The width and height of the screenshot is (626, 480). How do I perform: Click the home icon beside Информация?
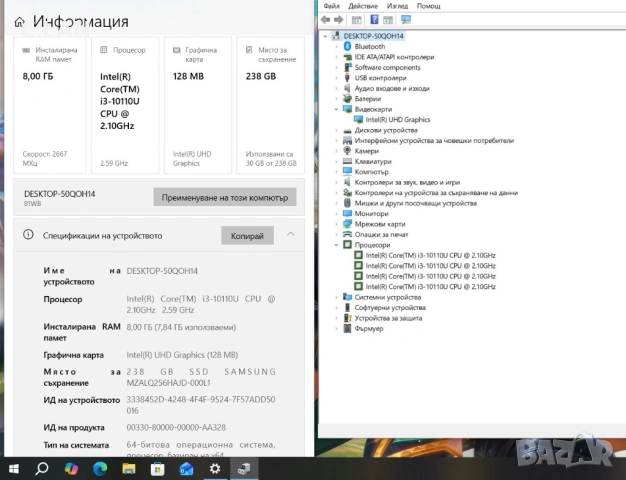click(20, 22)
